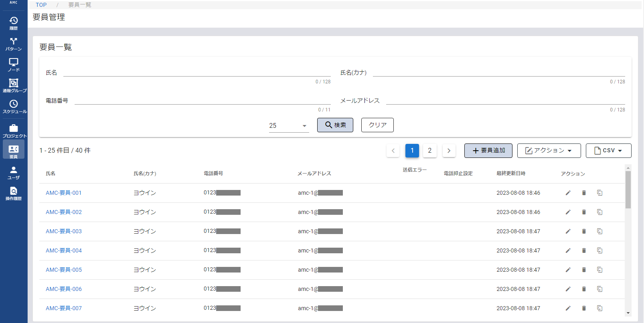644x323 pixels.
Task: Go to ノード in sidebar
Action: click(x=14, y=65)
